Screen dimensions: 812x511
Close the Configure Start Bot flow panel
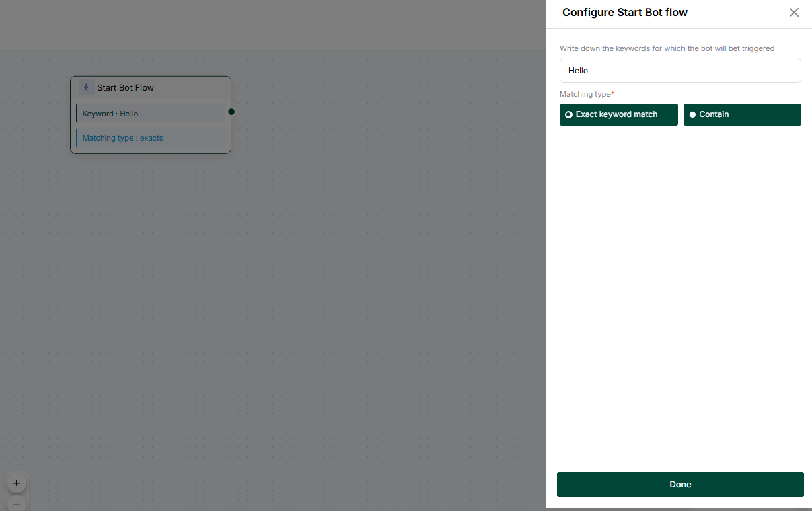pos(794,13)
